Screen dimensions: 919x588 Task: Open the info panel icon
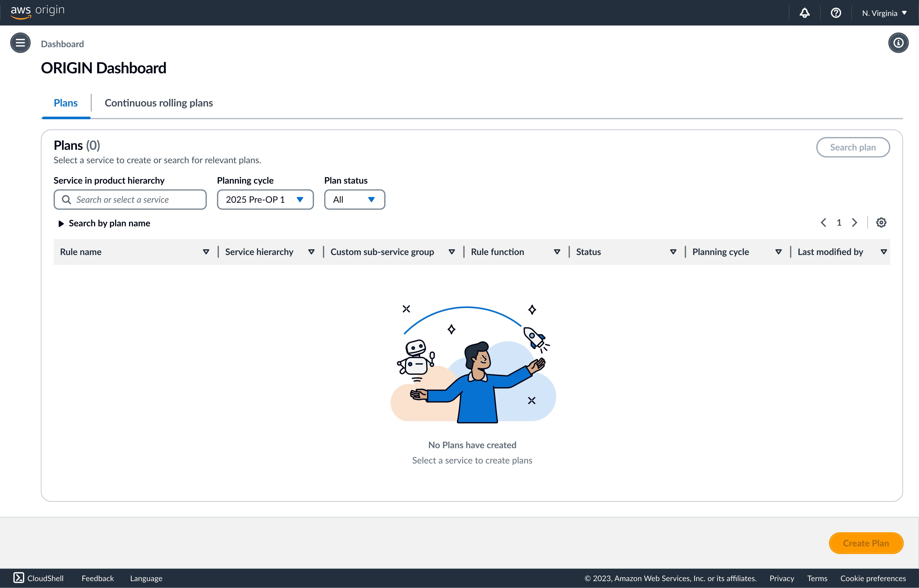[x=898, y=43]
